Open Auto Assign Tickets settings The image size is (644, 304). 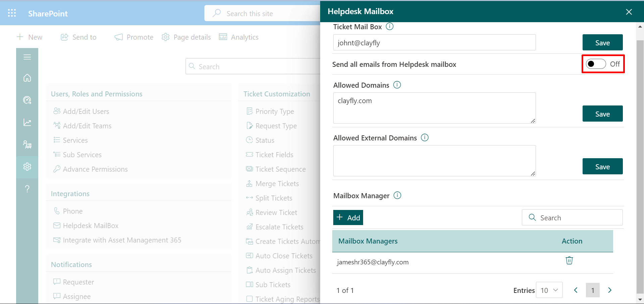[281, 270]
